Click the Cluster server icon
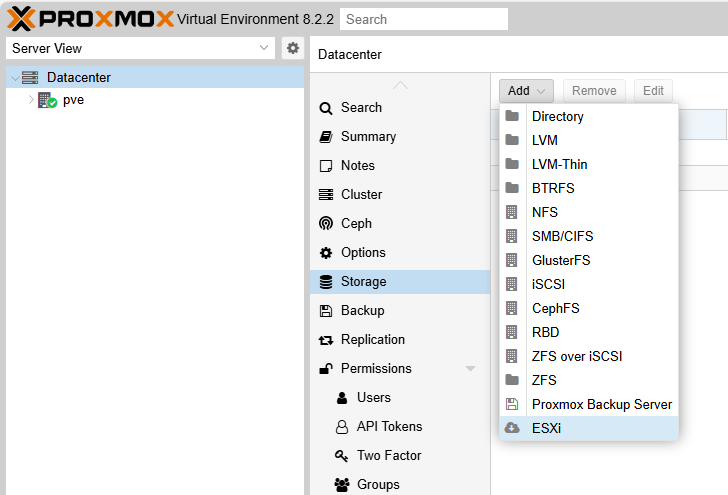 tap(326, 195)
